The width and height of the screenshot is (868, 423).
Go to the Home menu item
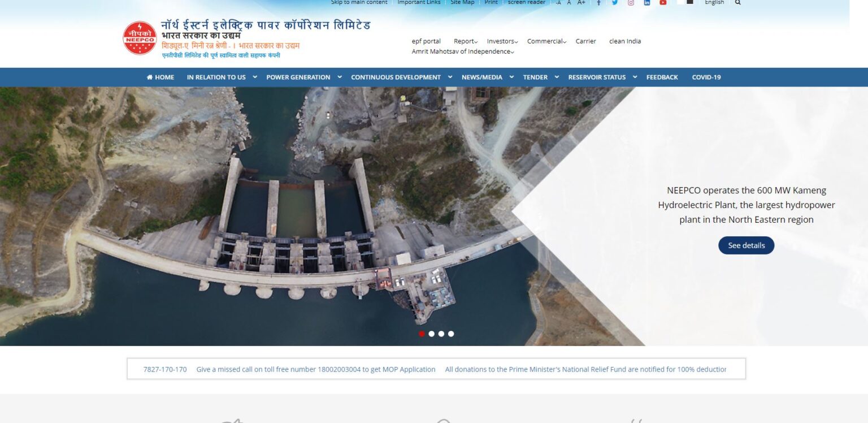pos(160,77)
